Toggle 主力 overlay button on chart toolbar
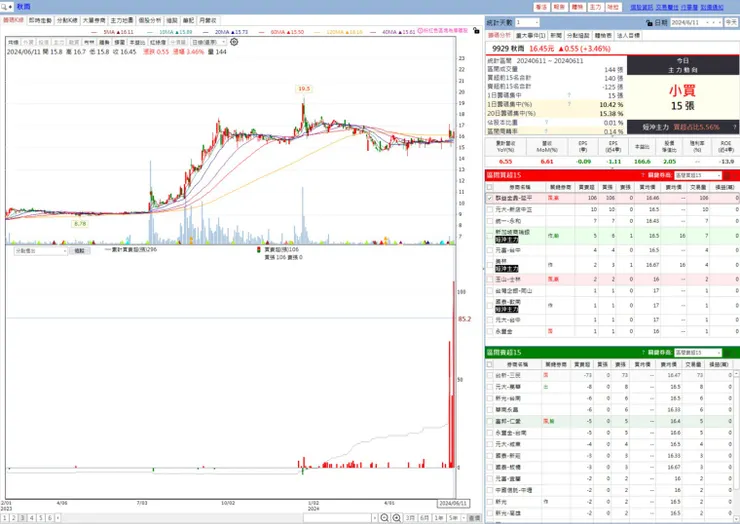 [59, 42]
